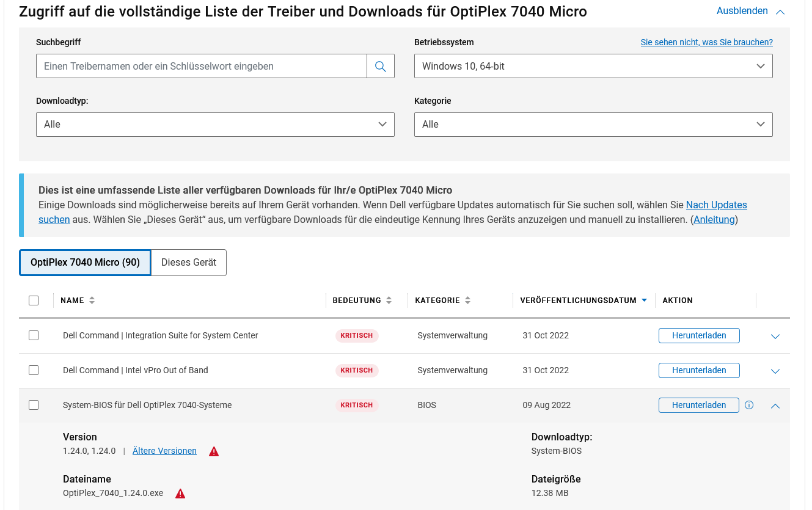Download System-BIOS für Dell OptiPlex 7040
Image resolution: width=812 pixels, height=510 pixels.
pyautogui.click(x=699, y=406)
